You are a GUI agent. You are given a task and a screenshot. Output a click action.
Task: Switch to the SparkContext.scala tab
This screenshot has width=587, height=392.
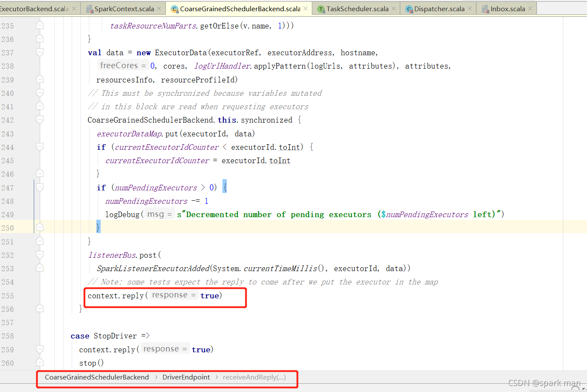(124, 9)
